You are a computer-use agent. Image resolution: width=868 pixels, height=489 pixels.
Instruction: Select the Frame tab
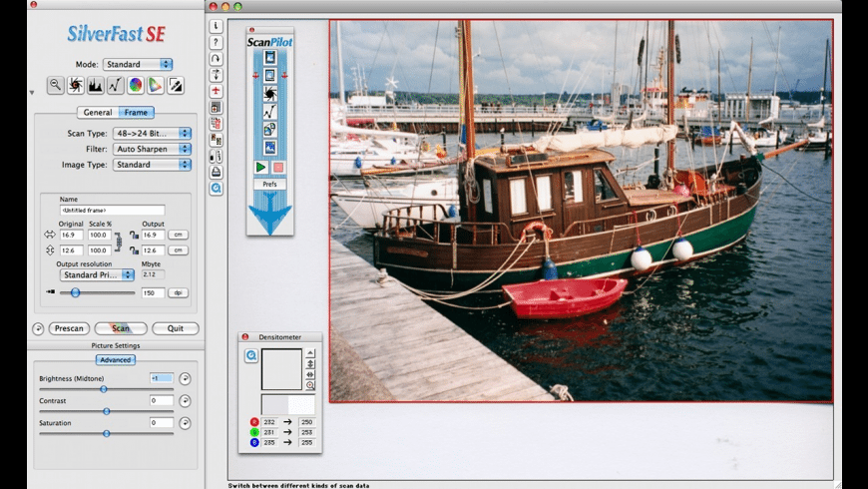click(137, 113)
